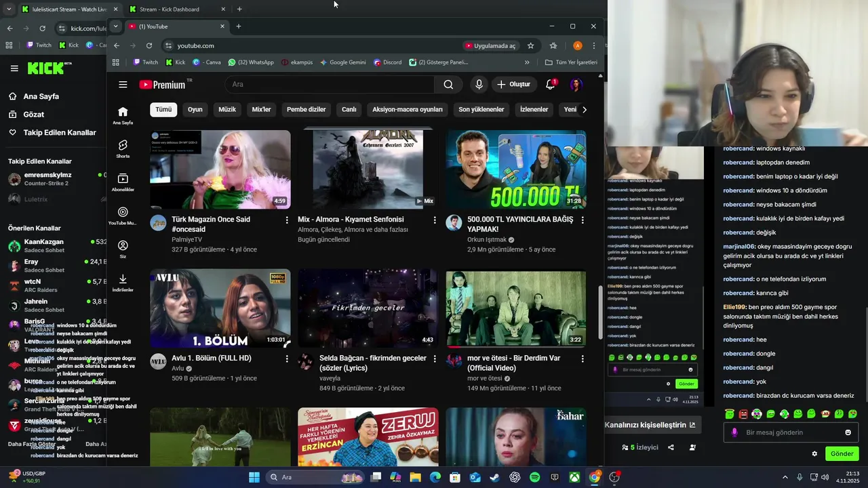Open mor ve ötesi Bir Derdim Var thumbnail
Screen dimensions: 868x488
[x=516, y=308]
